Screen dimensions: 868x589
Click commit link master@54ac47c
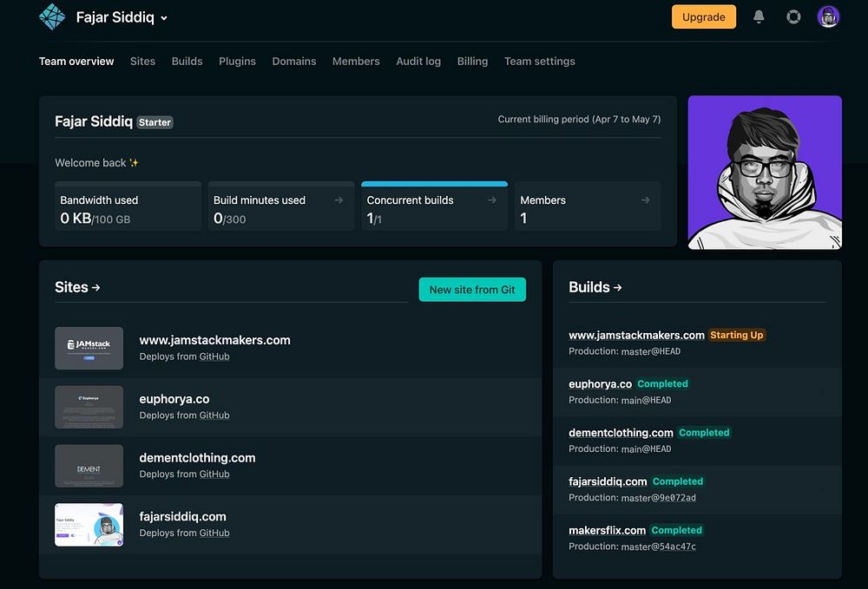659,546
